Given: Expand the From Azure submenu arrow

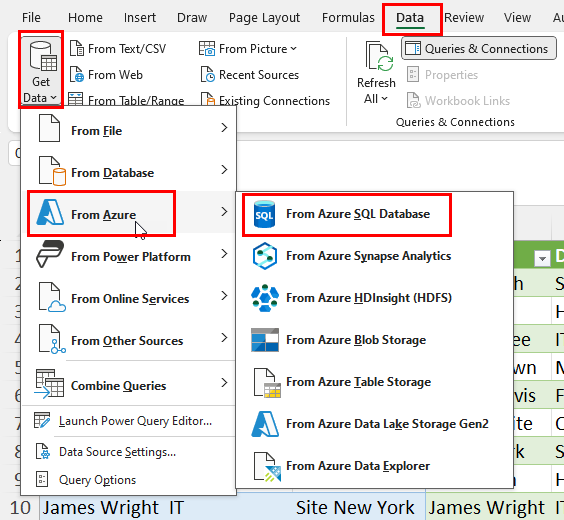Looking at the screenshot, I should pyautogui.click(x=224, y=211).
